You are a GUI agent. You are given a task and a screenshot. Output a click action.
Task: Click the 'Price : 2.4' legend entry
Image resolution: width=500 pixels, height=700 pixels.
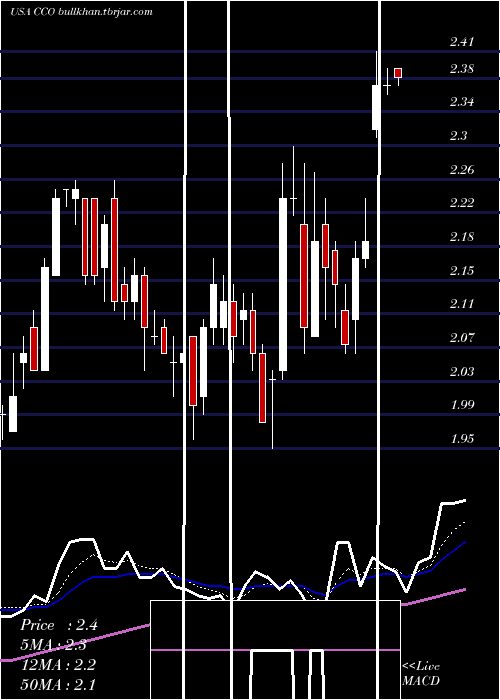(x=59, y=625)
